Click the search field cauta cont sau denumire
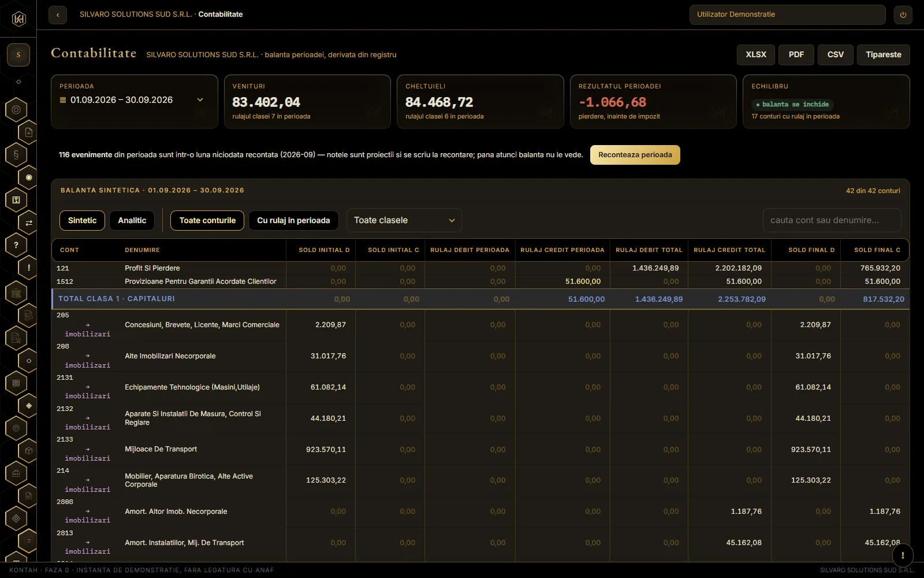924x578 pixels. coord(832,220)
